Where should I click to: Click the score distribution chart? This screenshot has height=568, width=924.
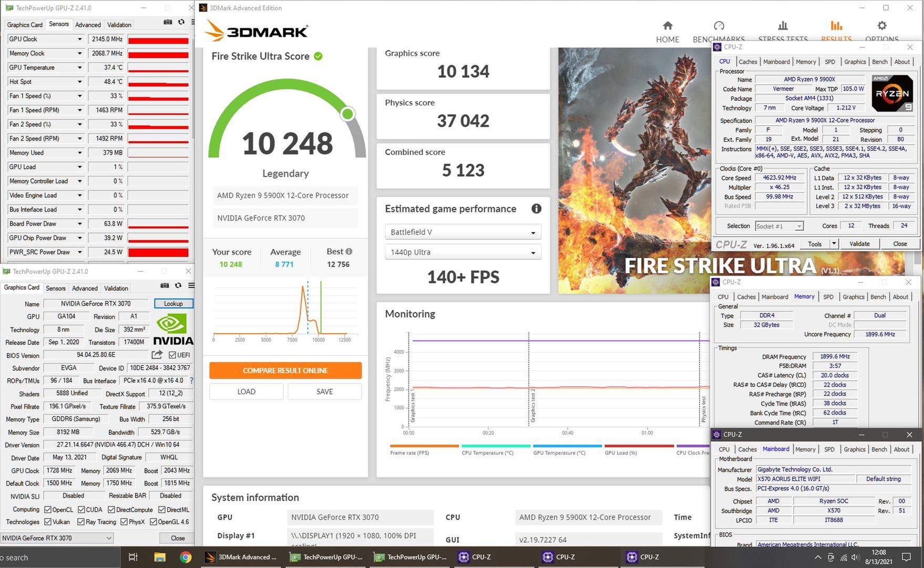coord(285,310)
